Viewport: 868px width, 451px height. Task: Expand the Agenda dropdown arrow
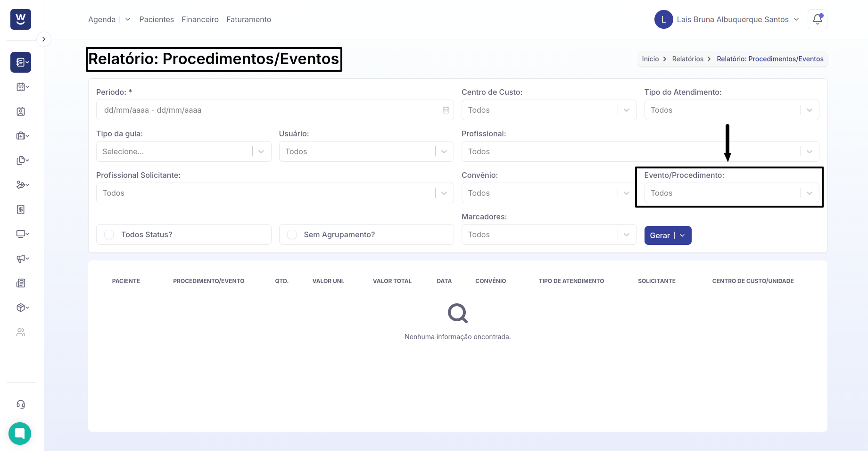click(x=128, y=19)
